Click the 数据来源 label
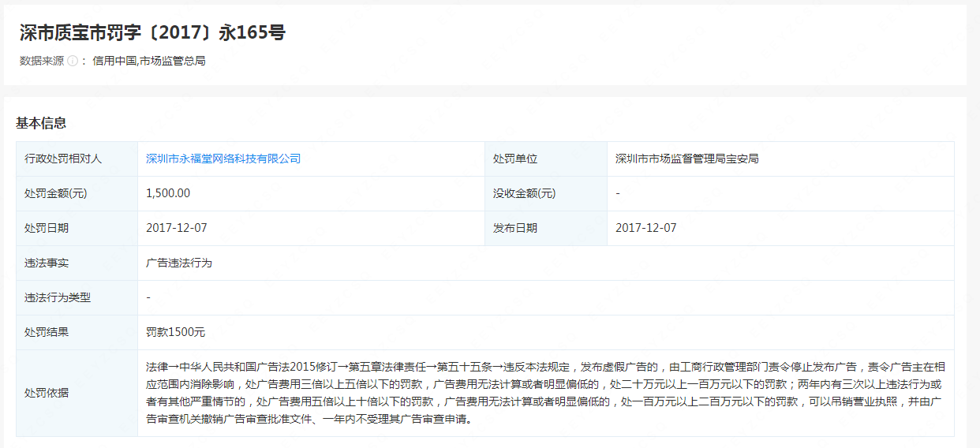 42,61
